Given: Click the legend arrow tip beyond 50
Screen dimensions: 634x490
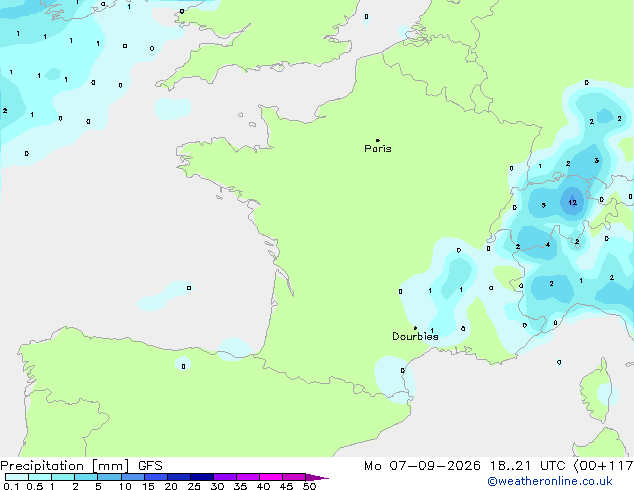Looking at the screenshot, I should coord(317,477).
